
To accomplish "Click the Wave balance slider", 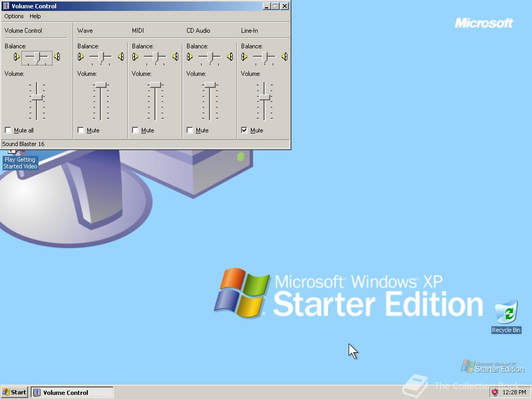I will (x=101, y=58).
